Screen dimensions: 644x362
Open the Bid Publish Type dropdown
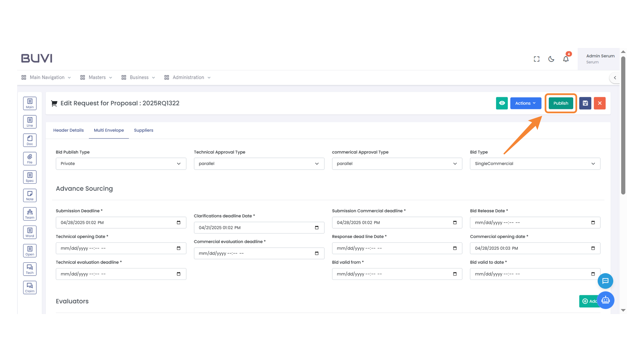pos(121,164)
